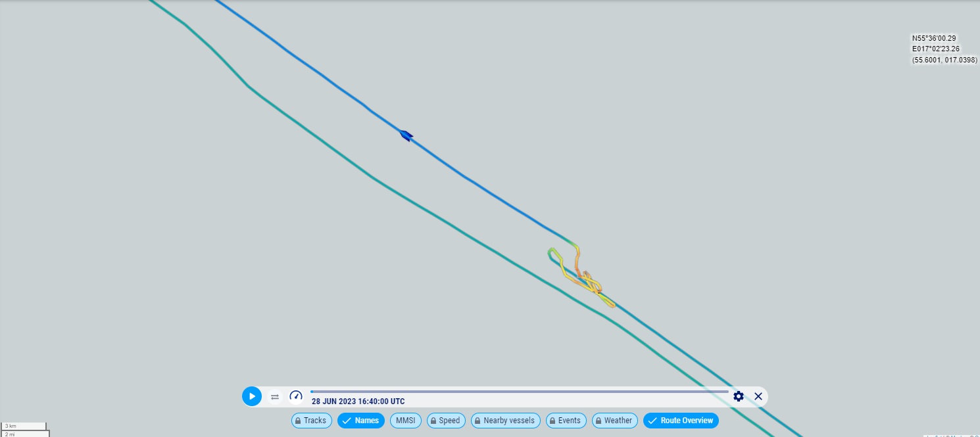Turn on the Weather overlay chip
The width and height of the screenshot is (980, 437).
coord(615,421)
